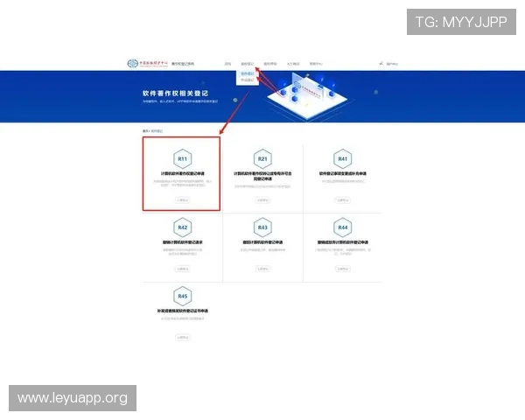
Task: Open the fifth header navigation item
Action: coord(316,64)
